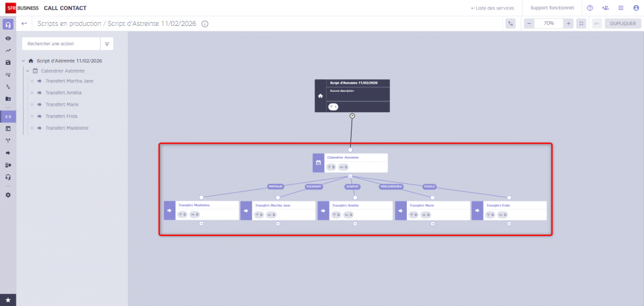Viewport: 644px width, 306px height.
Task: Click the script info icon beside title
Action: [205, 24]
